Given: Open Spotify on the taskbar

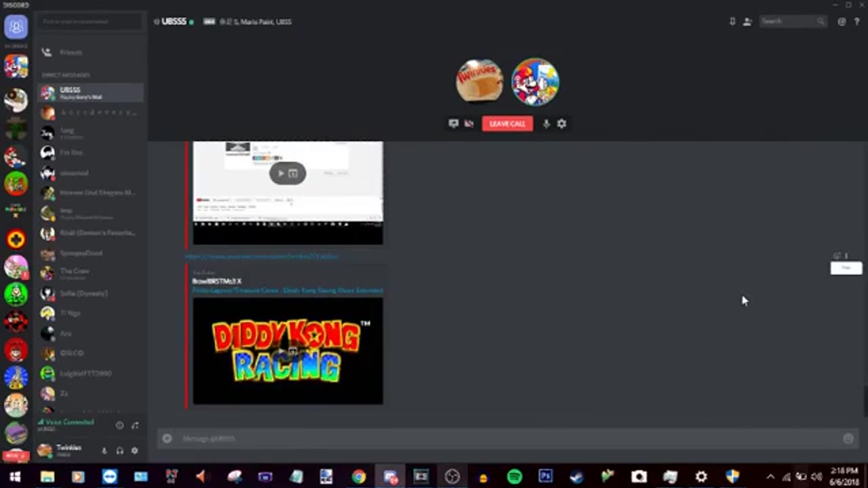Looking at the screenshot, I should pos(515,477).
